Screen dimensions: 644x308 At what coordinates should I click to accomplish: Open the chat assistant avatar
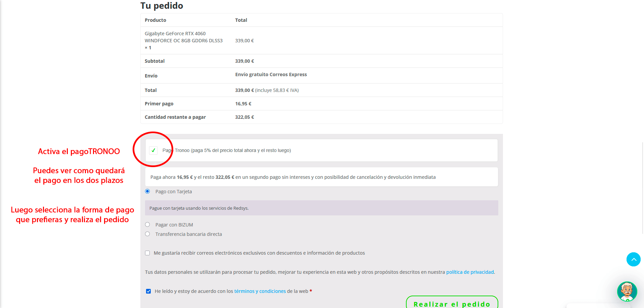627,291
